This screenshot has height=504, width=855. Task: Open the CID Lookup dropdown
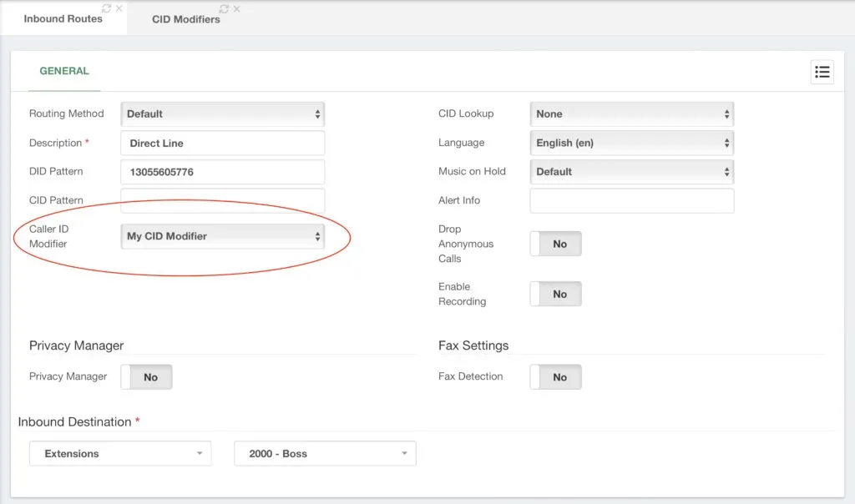pos(631,113)
